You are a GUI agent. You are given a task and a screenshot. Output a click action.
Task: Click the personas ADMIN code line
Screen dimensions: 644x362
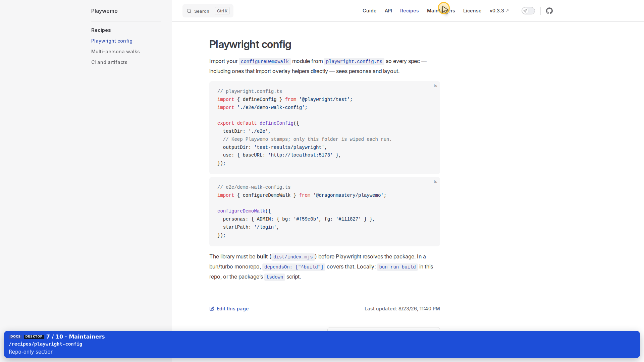299,219
